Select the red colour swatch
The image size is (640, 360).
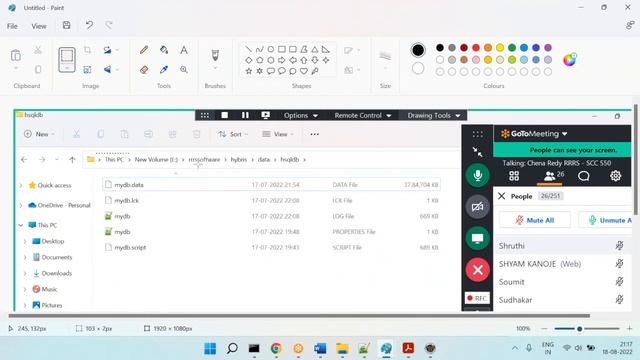pos(476,48)
